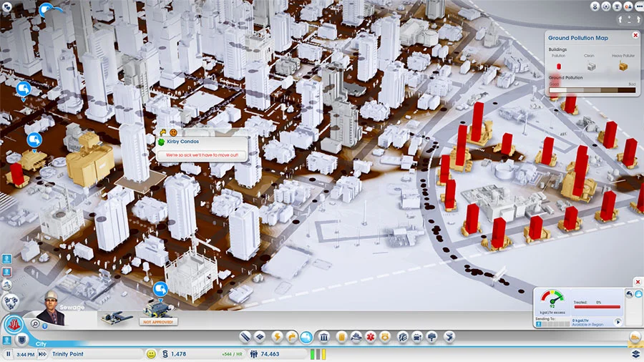This screenshot has width=644, height=362.
Task: Click the Trinity Point city name field
Action: pyautogui.click(x=97, y=354)
